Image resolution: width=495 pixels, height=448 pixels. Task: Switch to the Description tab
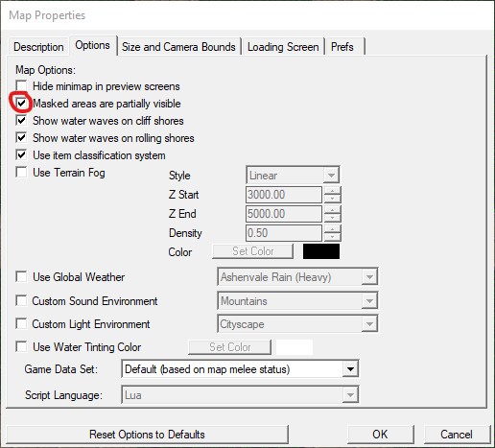click(38, 47)
